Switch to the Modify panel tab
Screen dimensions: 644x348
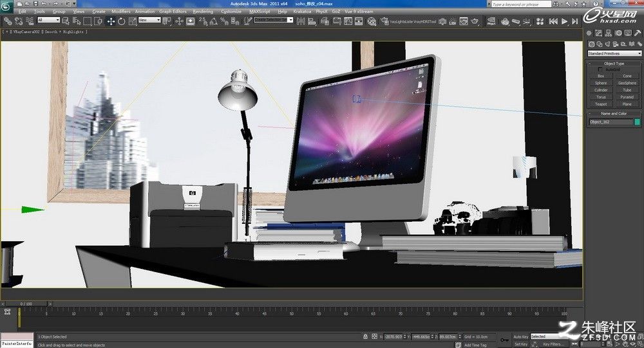tap(598, 33)
